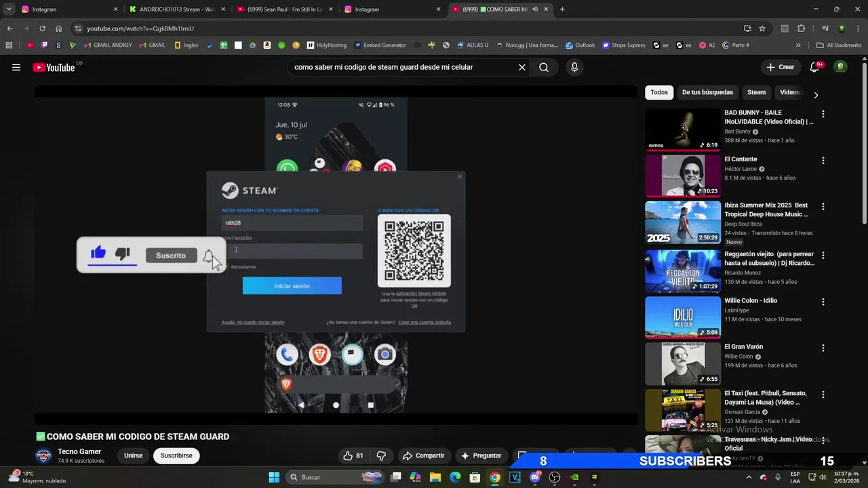Viewport: 868px width, 488px height.
Task: Clear the YouTube search query
Action: (522, 67)
